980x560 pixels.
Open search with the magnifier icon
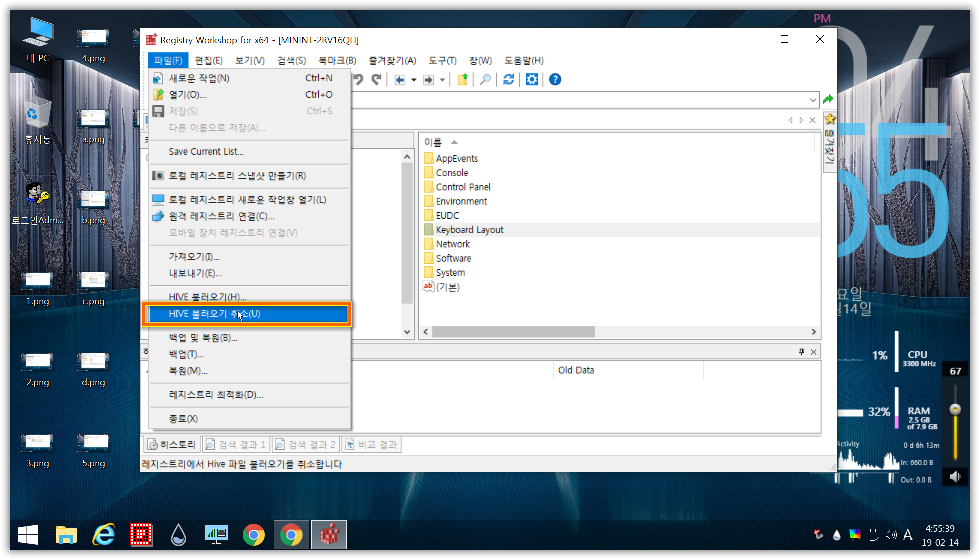point(485,80)
